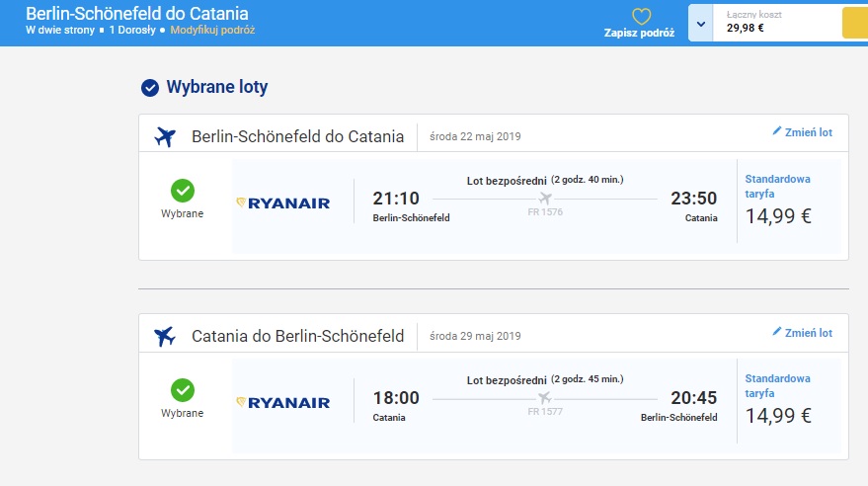Click the Berlin-Schönefeld do Catania page title

tap(136, 13)
